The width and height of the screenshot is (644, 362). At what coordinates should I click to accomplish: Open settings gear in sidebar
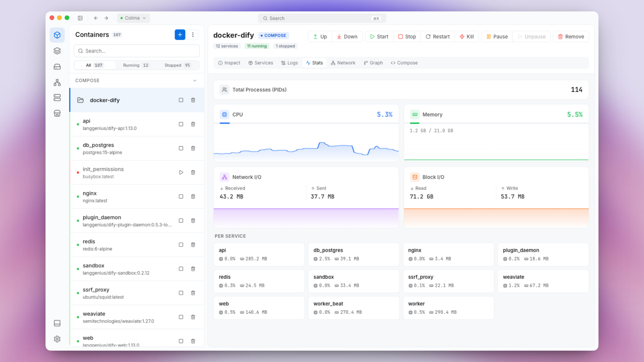(57, 339)
